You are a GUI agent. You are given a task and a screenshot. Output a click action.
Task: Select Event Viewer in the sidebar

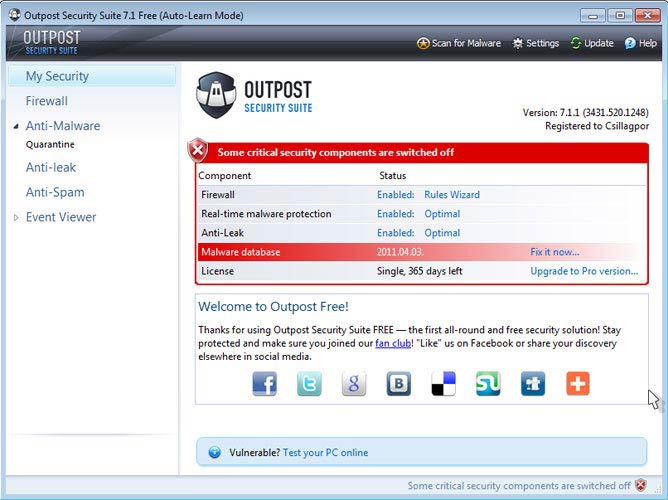61,217
